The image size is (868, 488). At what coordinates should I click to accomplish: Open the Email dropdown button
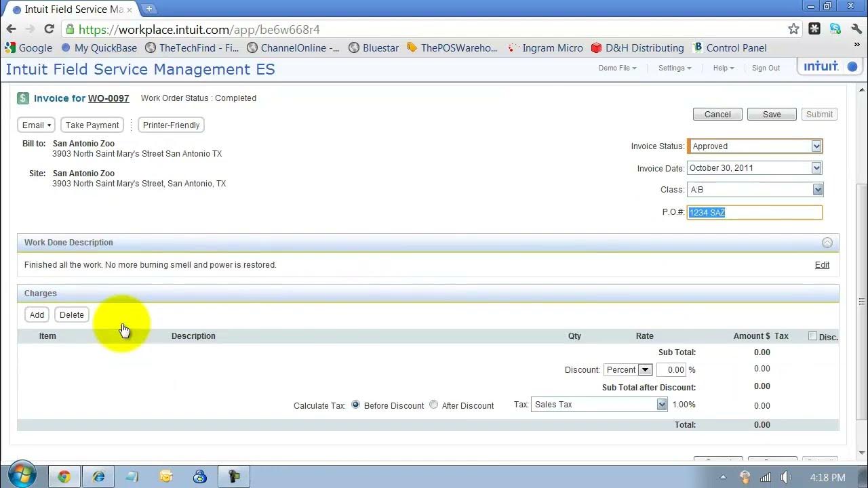tap(36, 125)
